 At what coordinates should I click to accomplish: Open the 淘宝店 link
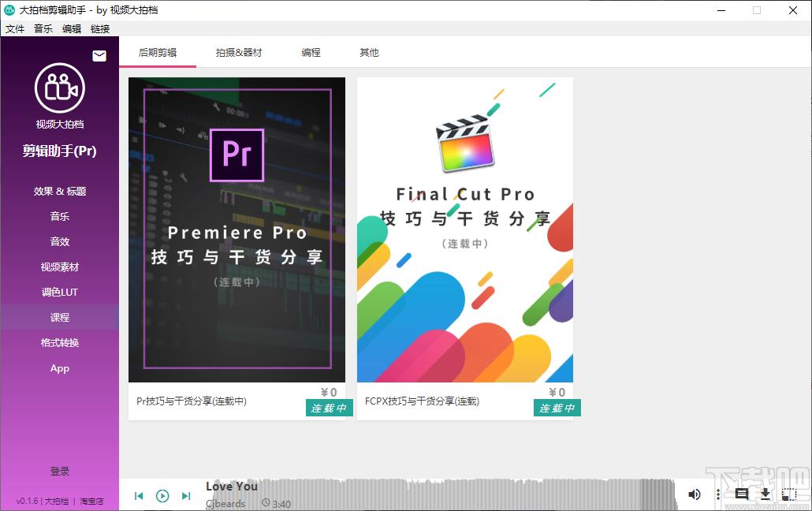91,502
